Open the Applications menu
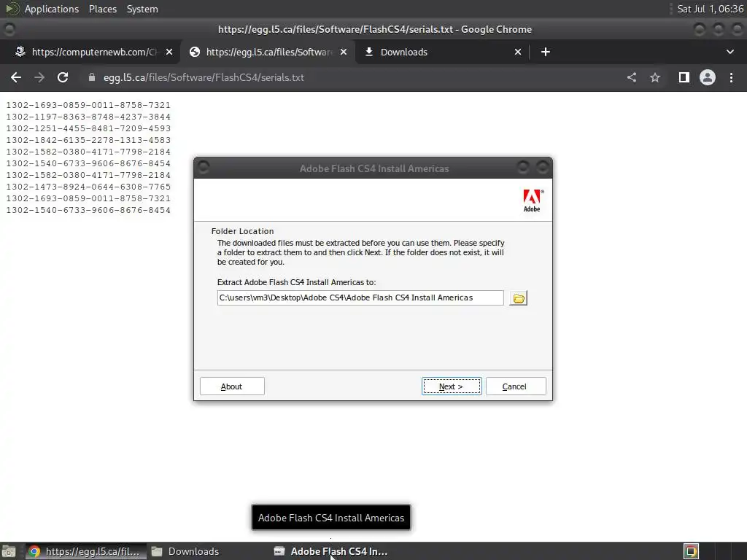 coord(52,9)
